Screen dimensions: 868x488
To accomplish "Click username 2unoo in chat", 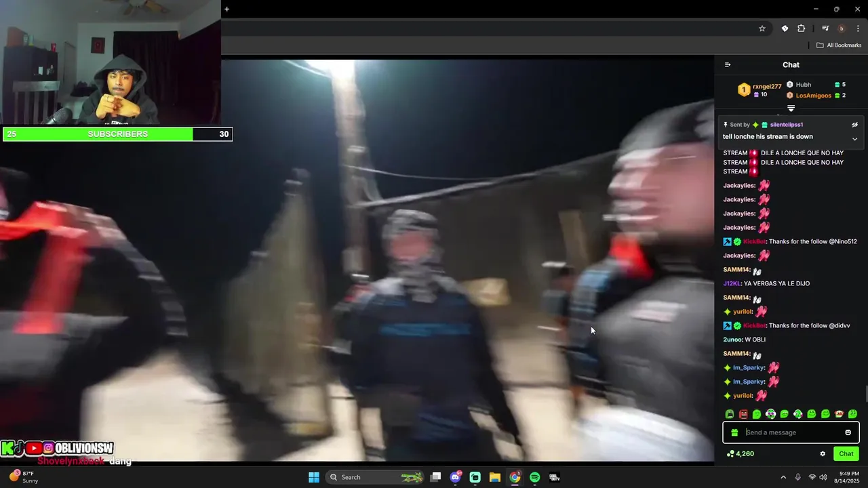I will click(x=733, y=340).
